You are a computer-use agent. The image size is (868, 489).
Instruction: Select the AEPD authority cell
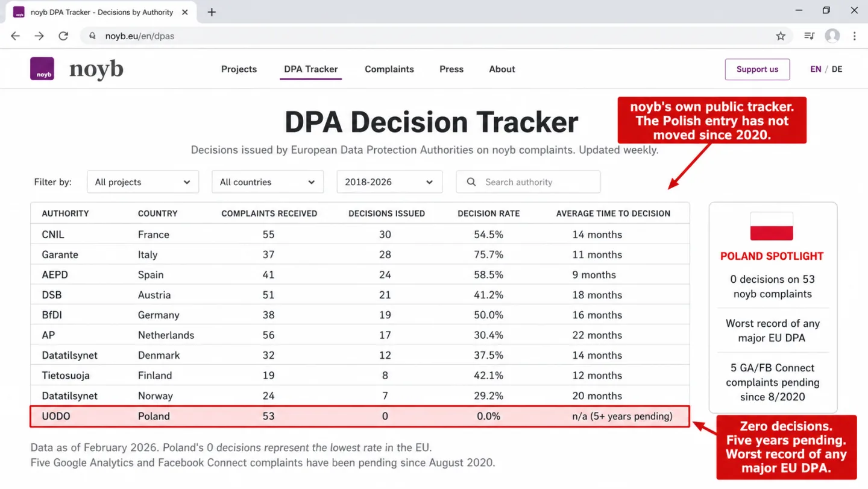point(55,275)
